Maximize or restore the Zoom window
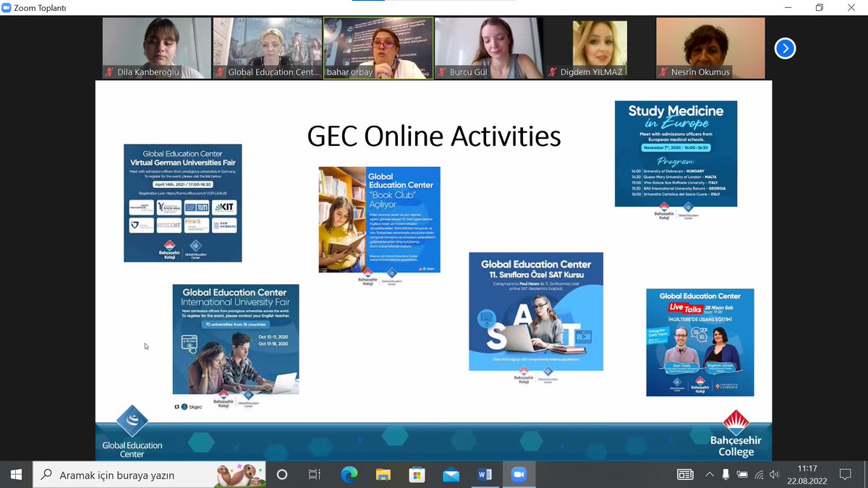Screen dimensions: 868x488 click(820, 7)
